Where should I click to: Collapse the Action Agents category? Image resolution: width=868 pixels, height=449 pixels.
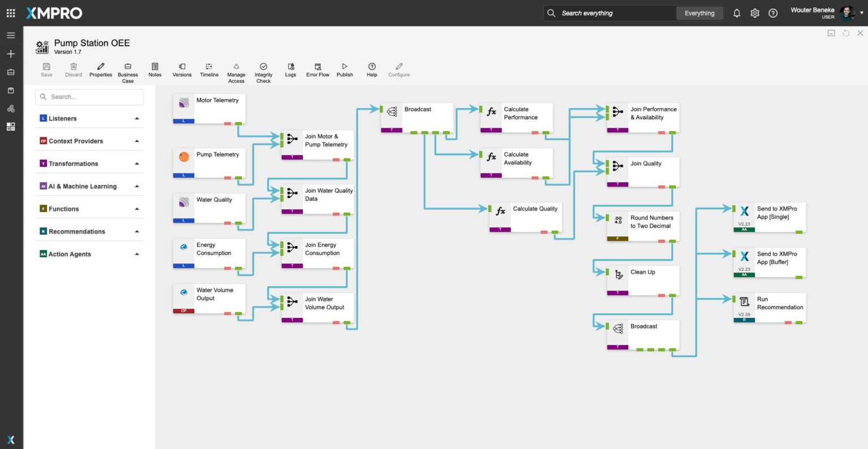point(137,254)
